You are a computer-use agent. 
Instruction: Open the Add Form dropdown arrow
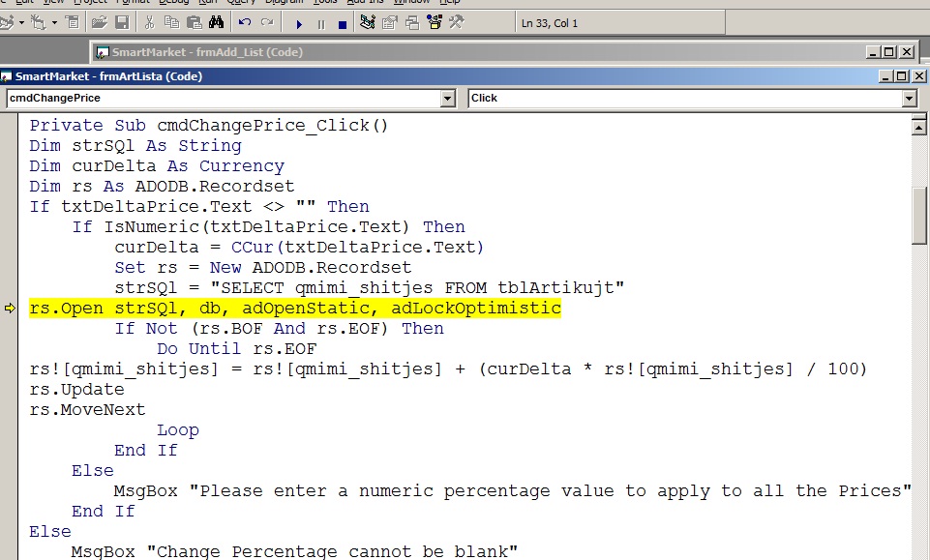[x=54, y=23]
